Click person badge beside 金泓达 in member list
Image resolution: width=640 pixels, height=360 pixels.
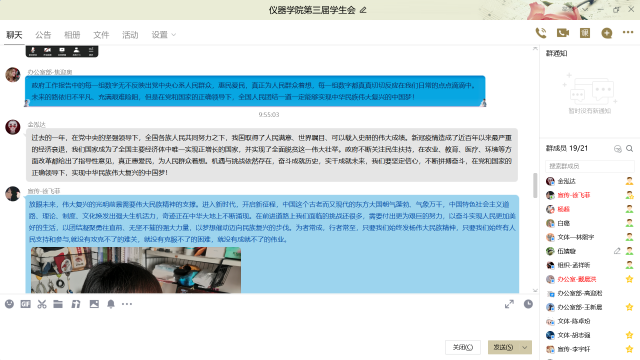(629, 181)
